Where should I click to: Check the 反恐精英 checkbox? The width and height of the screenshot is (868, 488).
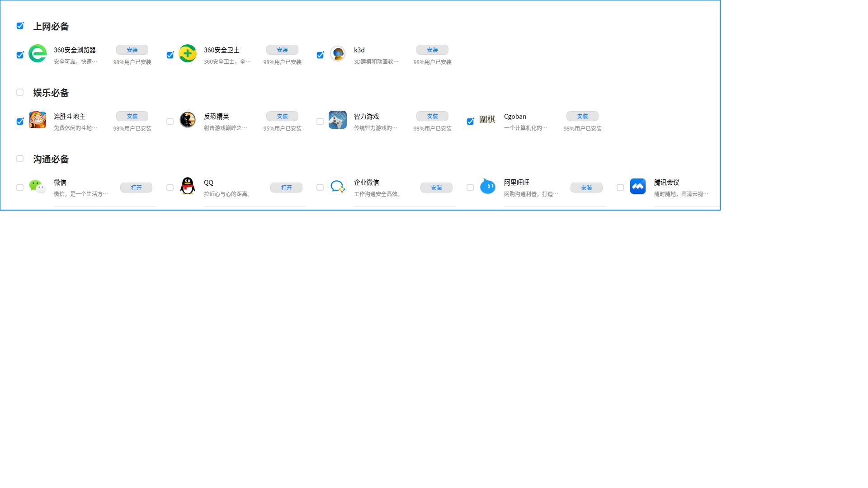170,121
